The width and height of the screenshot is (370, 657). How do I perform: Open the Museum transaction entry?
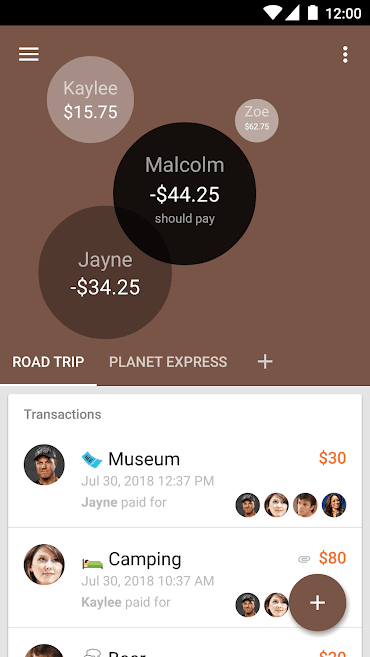185,478
